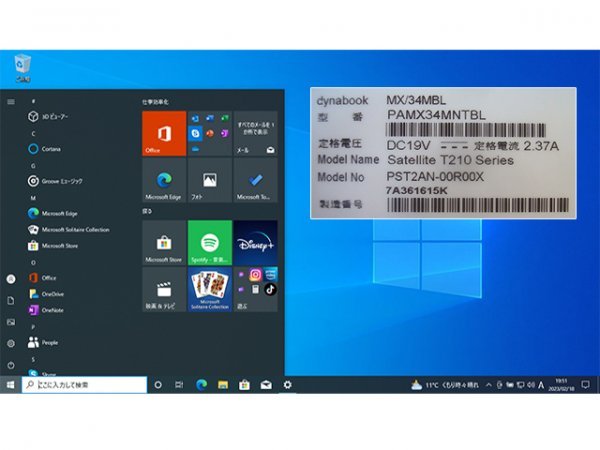Open Settings gear on the taskbar

(287, 385)
